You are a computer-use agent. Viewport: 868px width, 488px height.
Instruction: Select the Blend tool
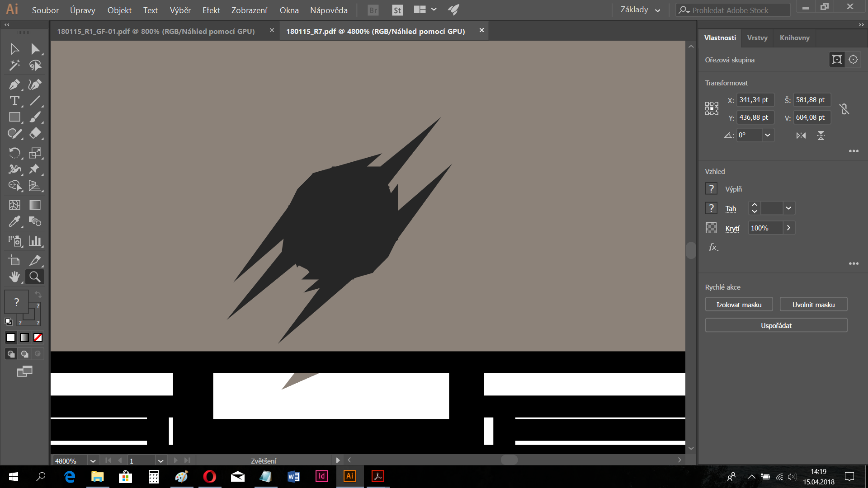tap(35, 221)
